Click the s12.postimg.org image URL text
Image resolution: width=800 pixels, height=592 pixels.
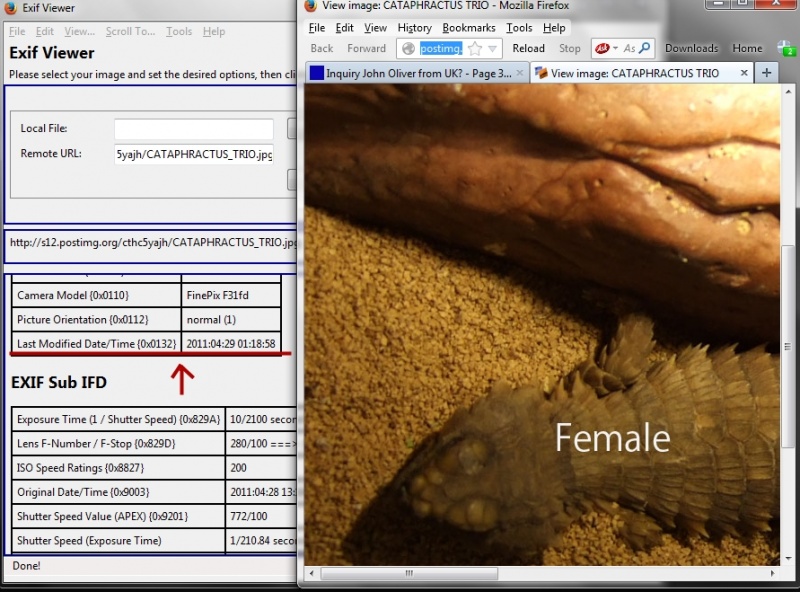(x=153, y=242)
